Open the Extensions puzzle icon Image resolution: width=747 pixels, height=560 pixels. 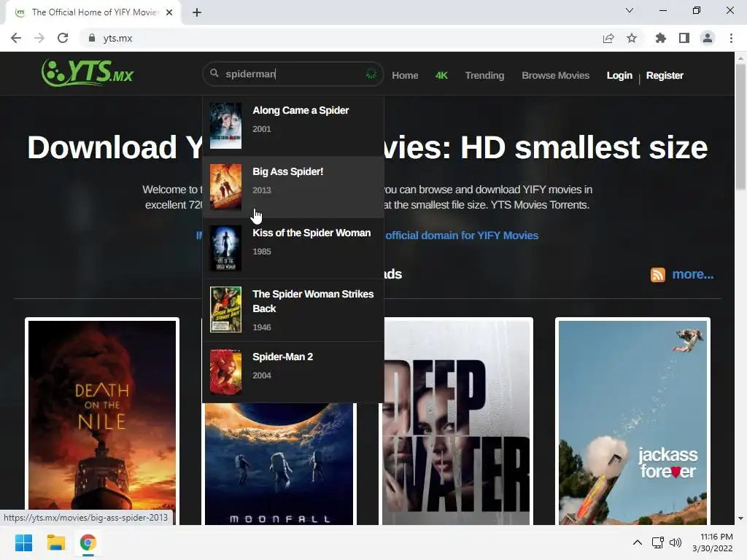(660, 38)
